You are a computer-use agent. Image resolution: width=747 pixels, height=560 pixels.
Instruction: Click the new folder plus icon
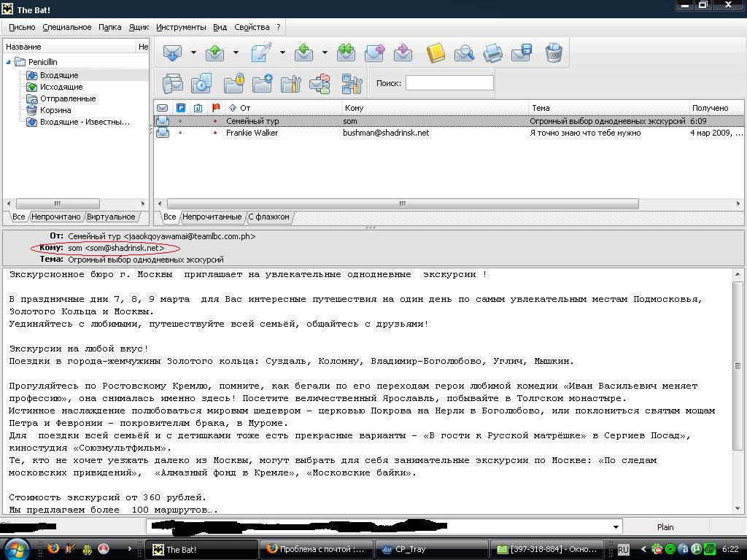coord(262,83)
